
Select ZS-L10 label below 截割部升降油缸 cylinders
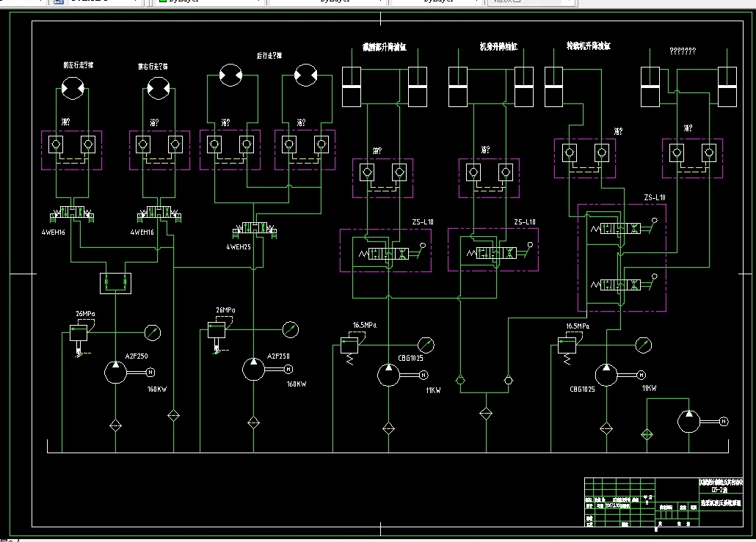pyautogui.click(x=423, y=222)
